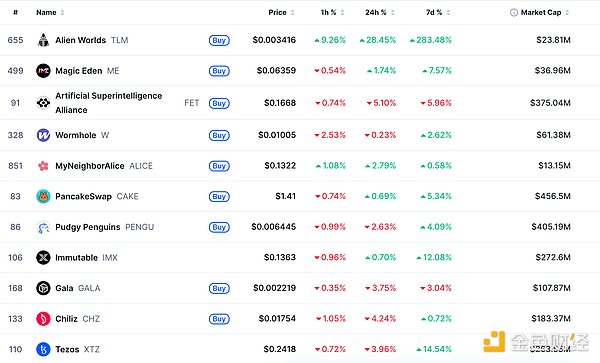
Task: Open the Wormhole token icon
Action: (43, 135)
